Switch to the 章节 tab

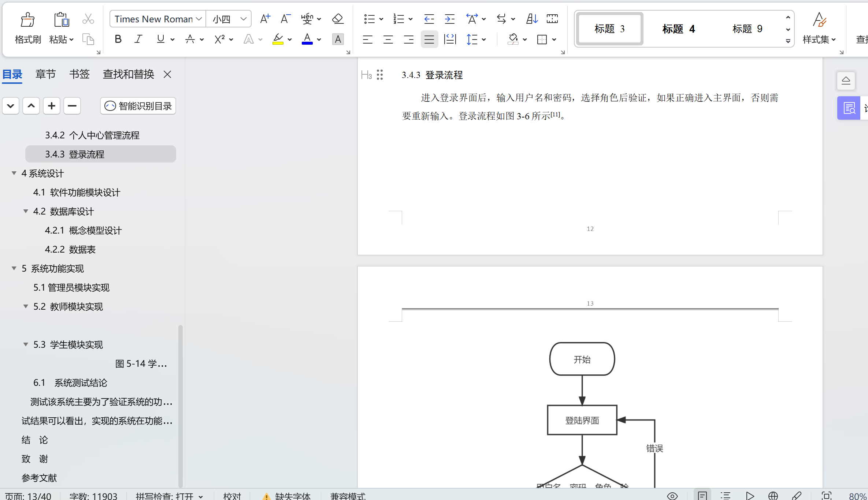coord(45,74)
